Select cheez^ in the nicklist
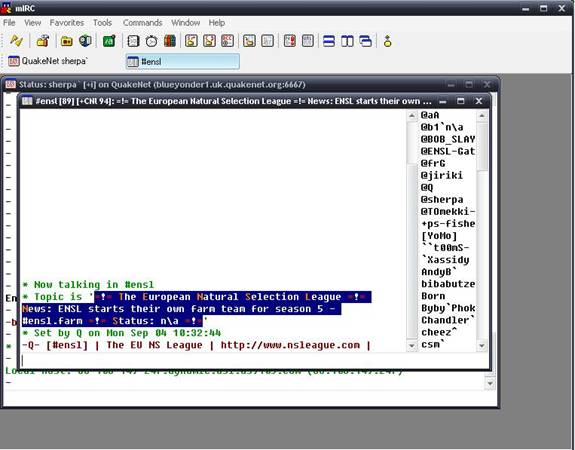This screenshot has width=575, height=450. [439, 333]
